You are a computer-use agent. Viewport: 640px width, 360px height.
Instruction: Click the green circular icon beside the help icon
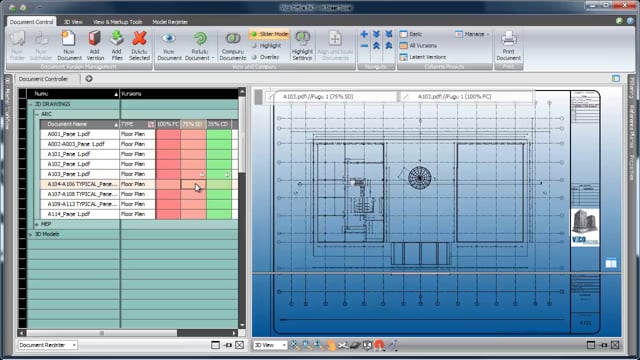pos(620,20)
